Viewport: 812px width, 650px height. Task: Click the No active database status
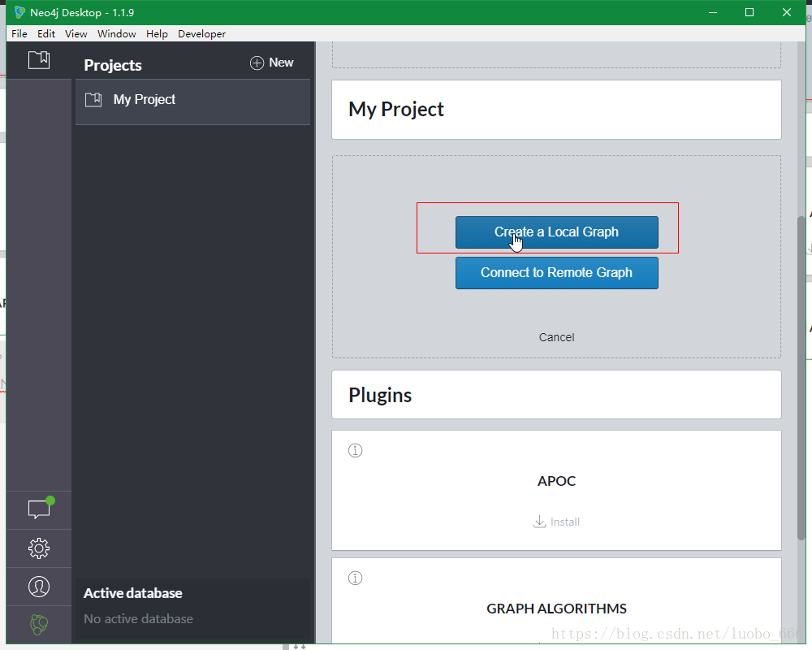(138, 619)
